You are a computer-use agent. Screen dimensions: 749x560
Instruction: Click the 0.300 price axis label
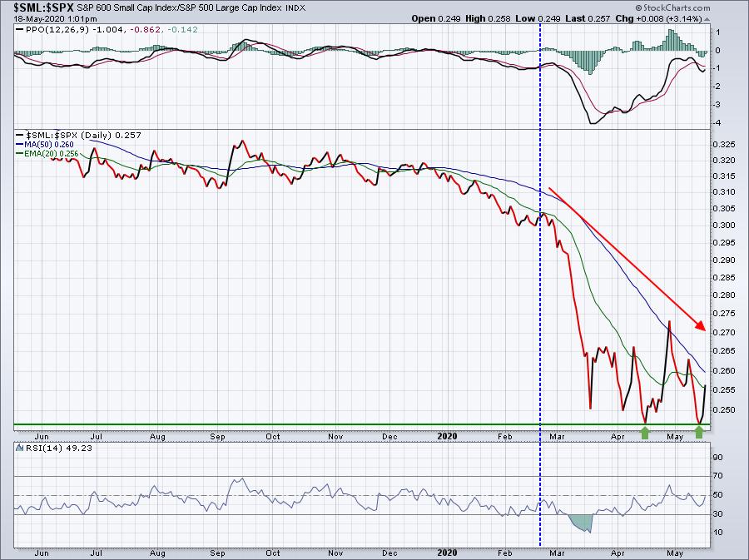pos(726,225)
